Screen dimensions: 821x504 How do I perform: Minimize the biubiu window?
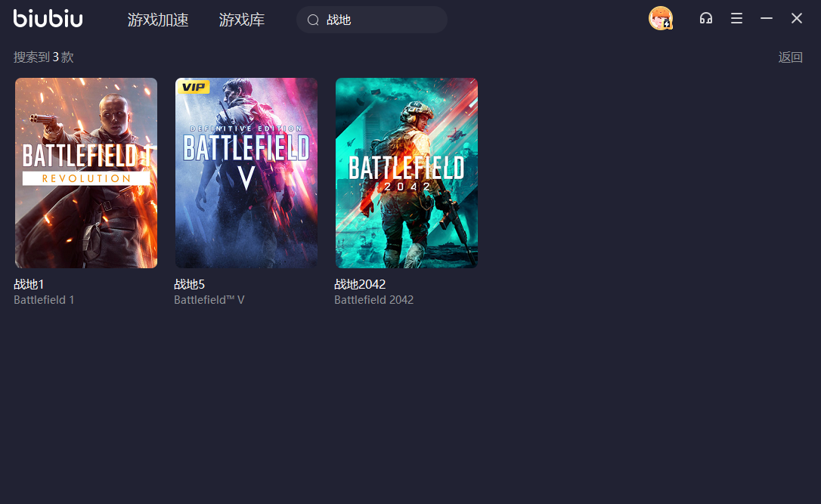click(767, 18)
